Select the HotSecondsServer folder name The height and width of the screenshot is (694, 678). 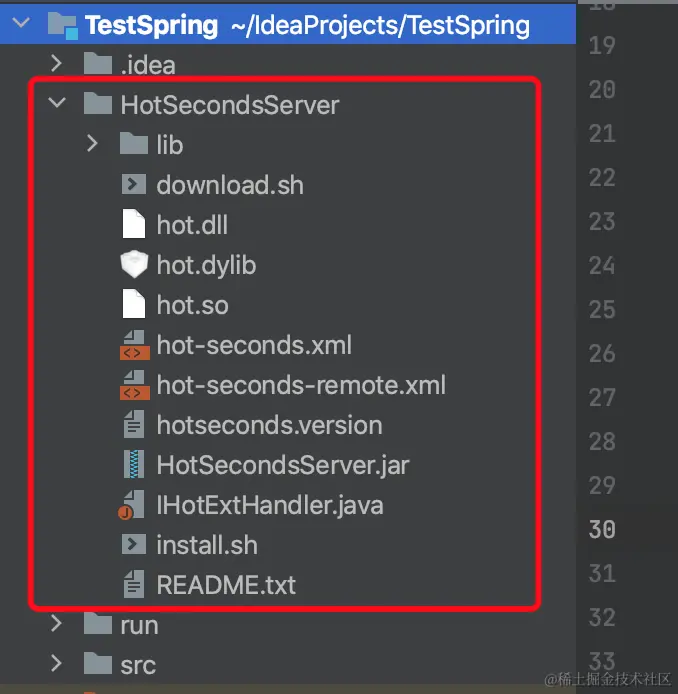click(x=229, y=104)
